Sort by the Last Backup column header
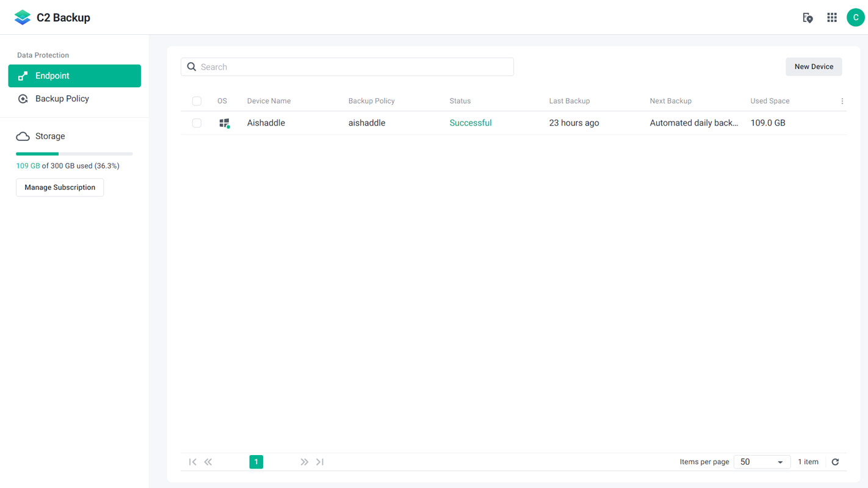This screenshot has height=488, width=868. point(569,101)
